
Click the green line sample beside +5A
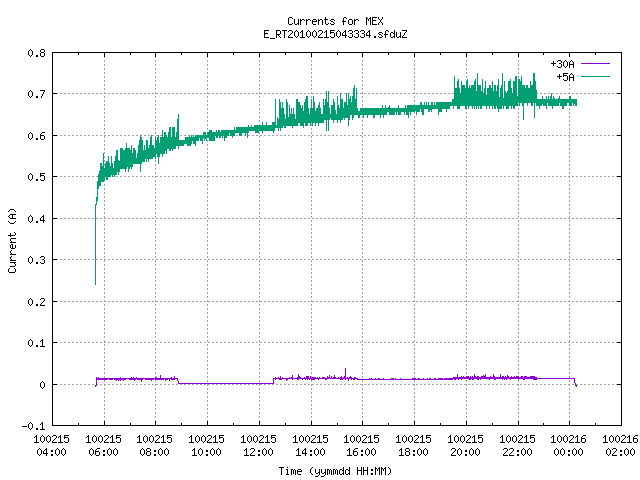click(595, 76)
